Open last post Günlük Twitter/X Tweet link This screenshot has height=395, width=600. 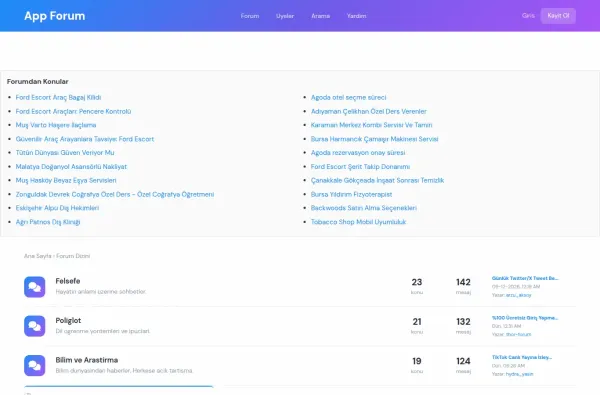(525, 278)
